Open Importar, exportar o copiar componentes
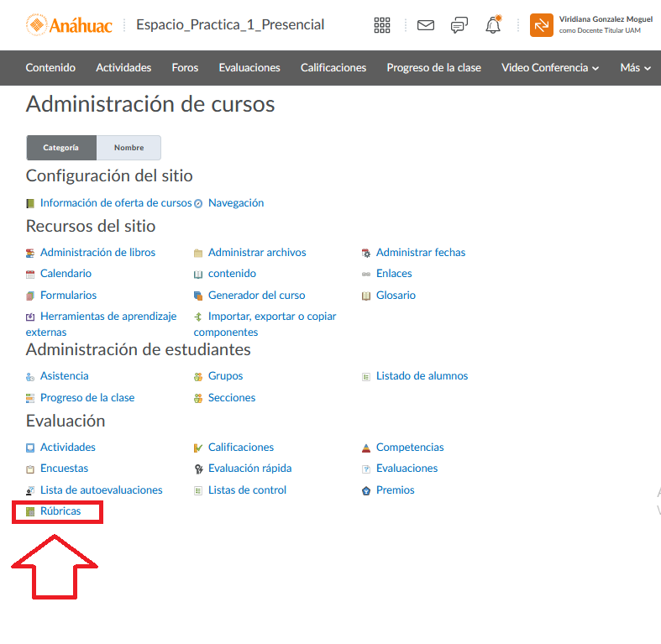The height and width of the screenshot is (644, 661). [x=271, y=317]
